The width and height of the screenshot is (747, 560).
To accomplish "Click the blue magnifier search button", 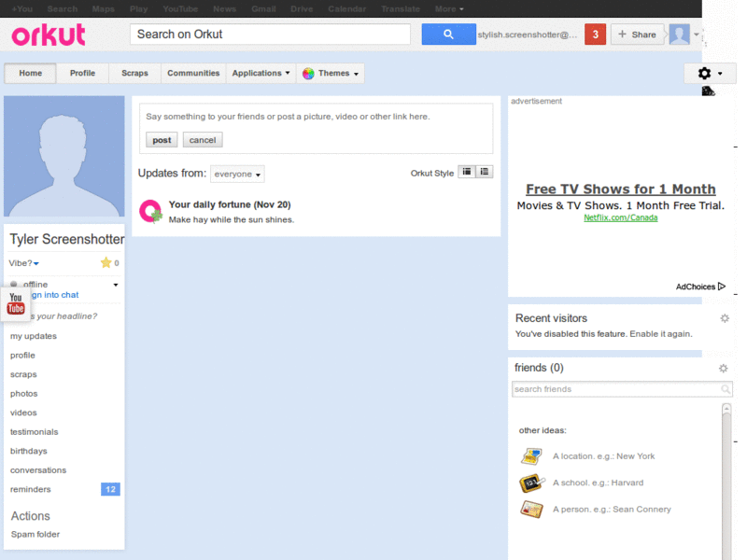I will click(448, 35).
